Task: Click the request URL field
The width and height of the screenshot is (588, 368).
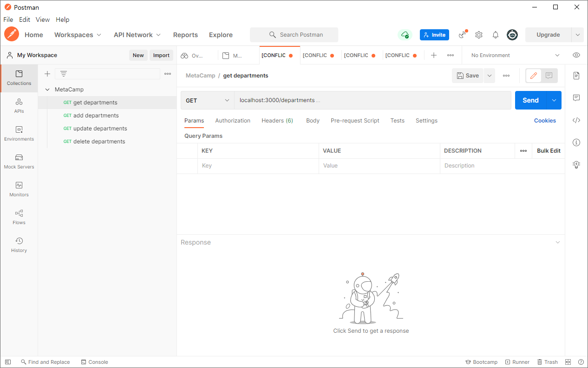Action: 372,100
